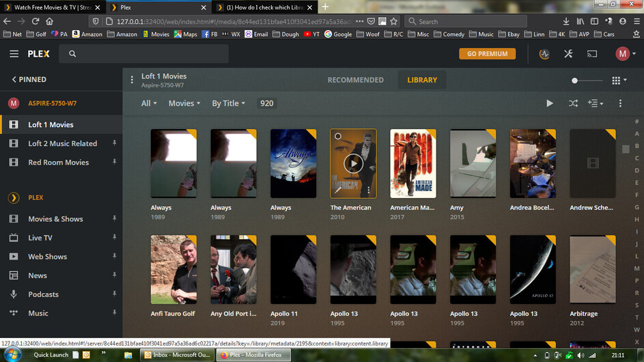Screen dimensions: 644x362
Task: Open the All filter dropdown
Action: pyautogui.click(x=149, y=104)
